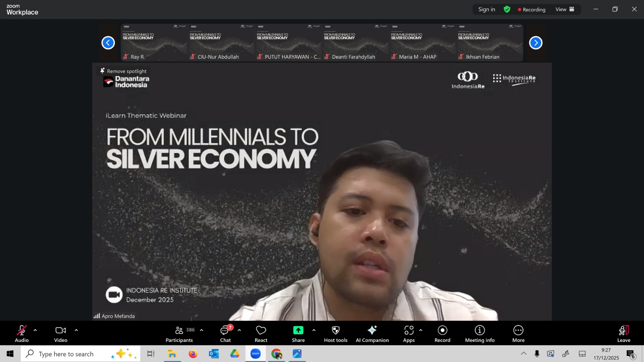Click Remove spotlight
This screenshot has height=362, width=644.
point(124,71)
